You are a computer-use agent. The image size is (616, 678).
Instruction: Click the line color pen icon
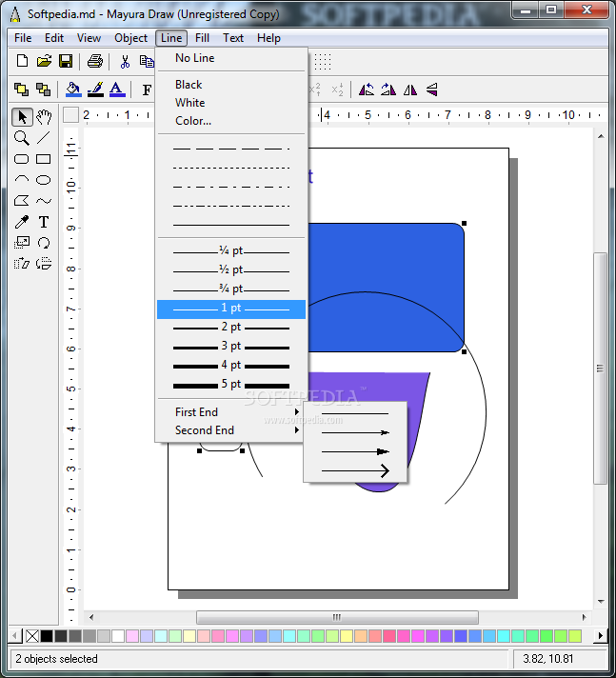click(95, 90)
